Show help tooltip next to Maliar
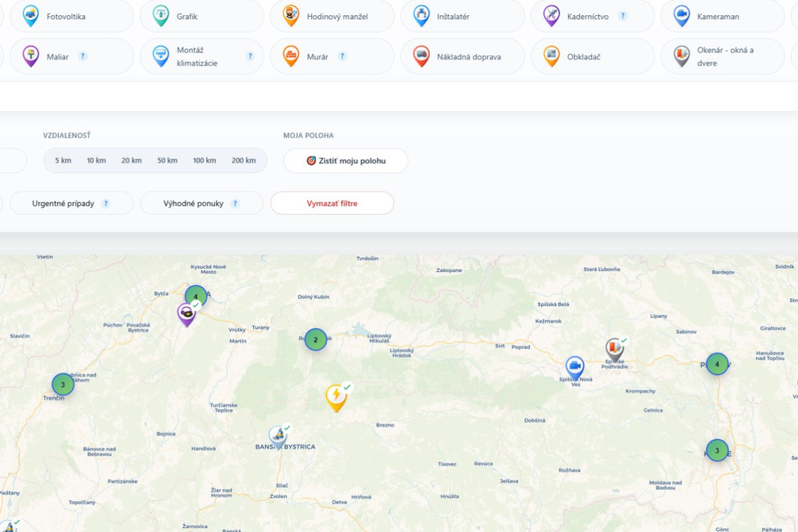The image size is (798, 532). pyautogui.click(x=83, y=56)
